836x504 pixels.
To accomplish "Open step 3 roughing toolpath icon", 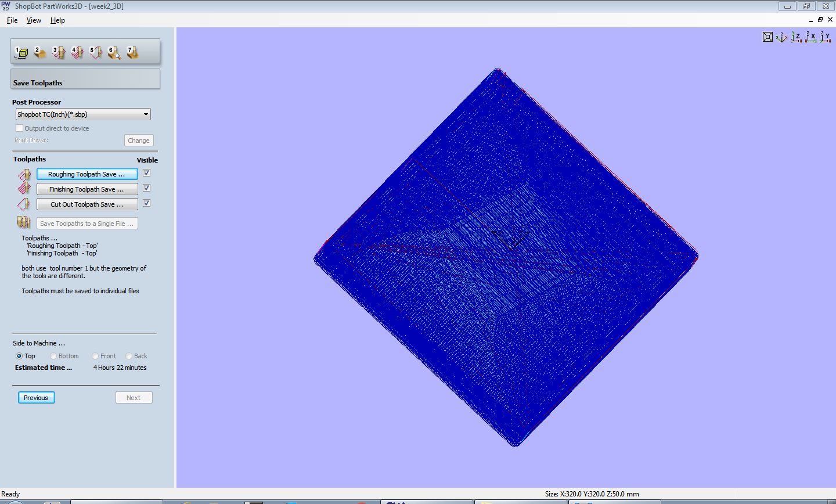I will [x=59, y=53].
